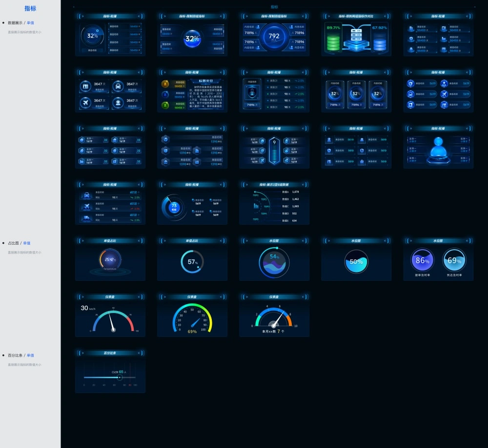Viewport: 488px width, 448px height.
Task: Click the airplane icon beside 3647 次
Action: pyautogui.click(x=85, y=103)
